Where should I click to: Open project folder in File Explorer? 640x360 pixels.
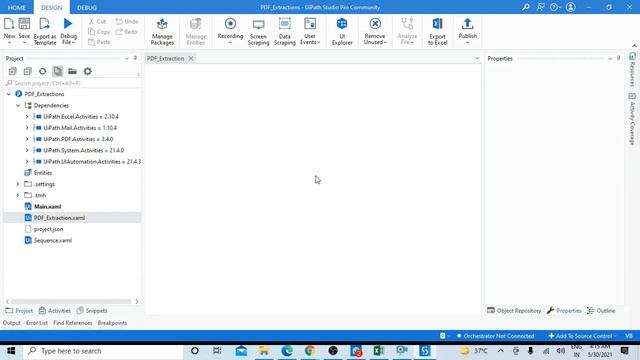click(72, 71)
